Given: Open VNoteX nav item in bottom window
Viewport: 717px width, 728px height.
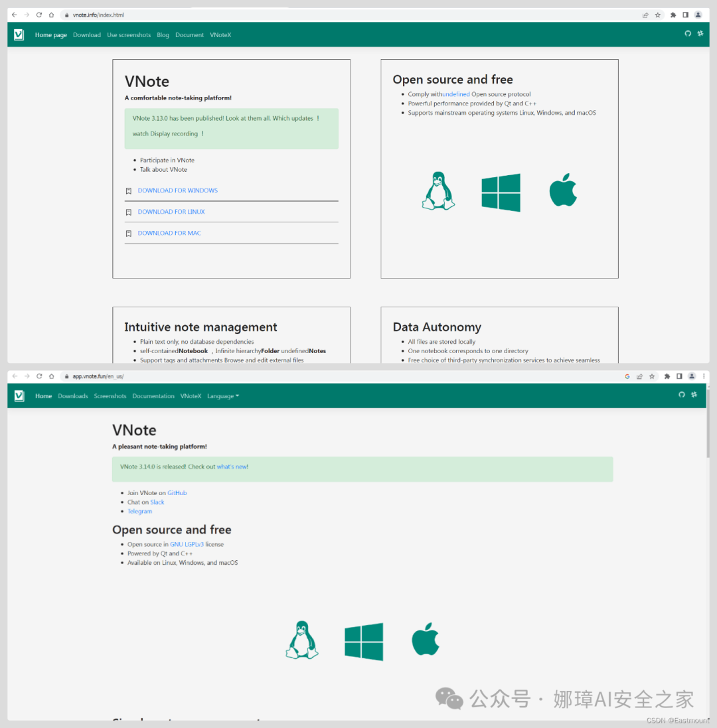Looking at the screenshot, I should click(x=191, y=396).
